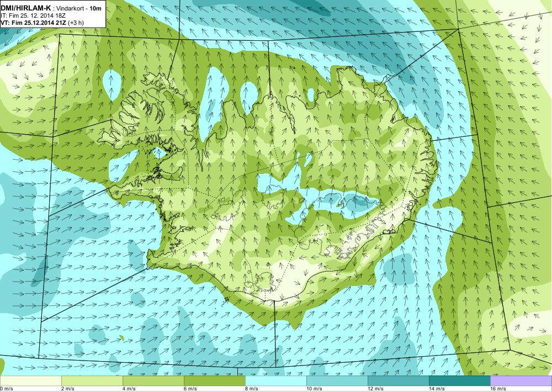Click the 'DMI/HIRLAM-K' model title
The height and width of the screenshot is (392, 552).
pos(25,8)
